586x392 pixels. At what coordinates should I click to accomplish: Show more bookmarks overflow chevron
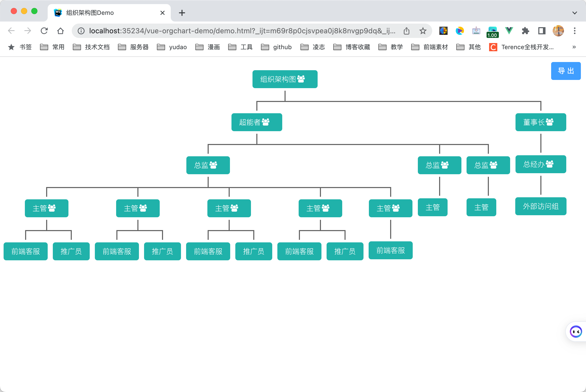click(x=574, y=47)
